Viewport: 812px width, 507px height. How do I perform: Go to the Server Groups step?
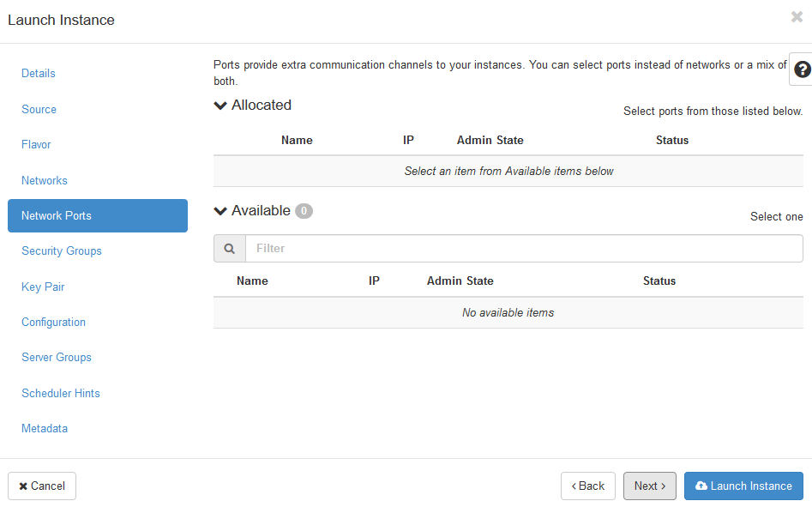57,358
